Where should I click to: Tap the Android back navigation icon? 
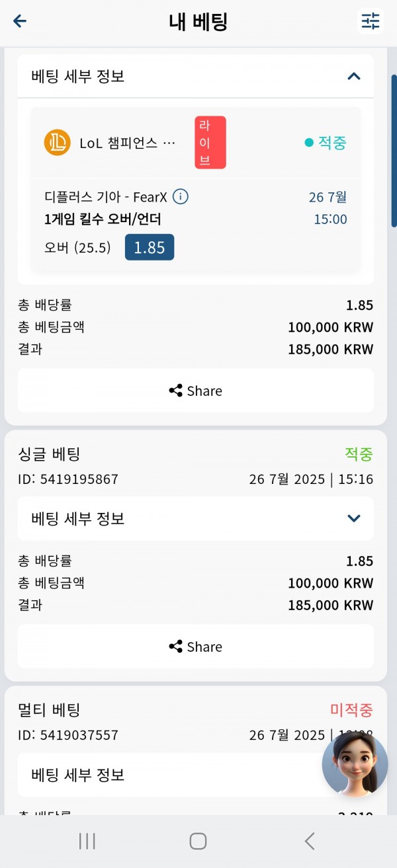point(309,841)
